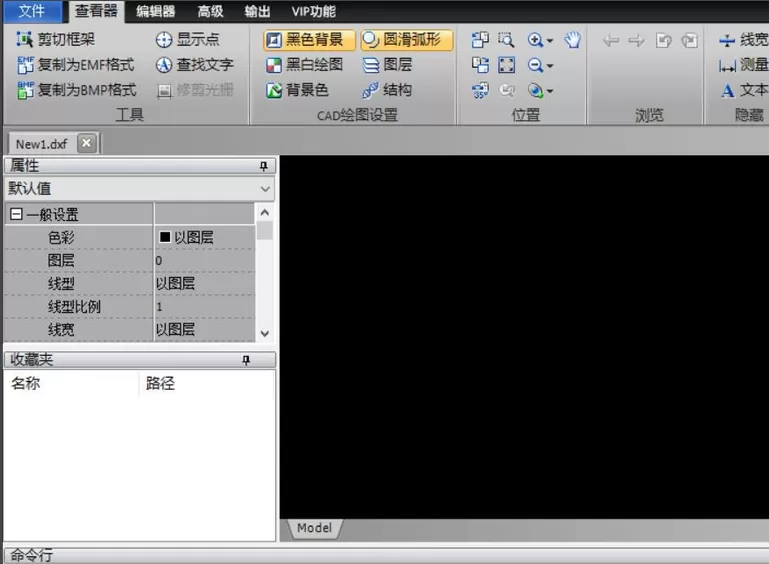Open 查找文字 find text tool
This screenshot has height=564, width=769.
pyautogui.click(x=194, y=65)
